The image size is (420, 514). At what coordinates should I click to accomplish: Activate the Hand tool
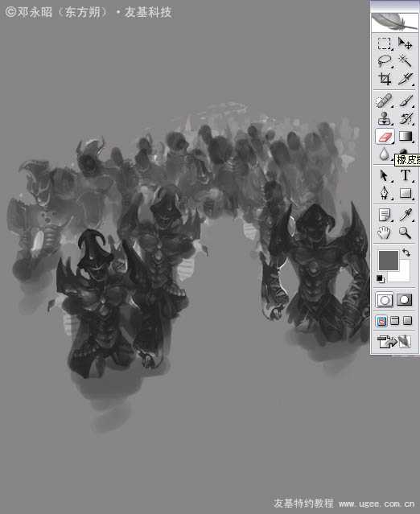click(385, 232)
